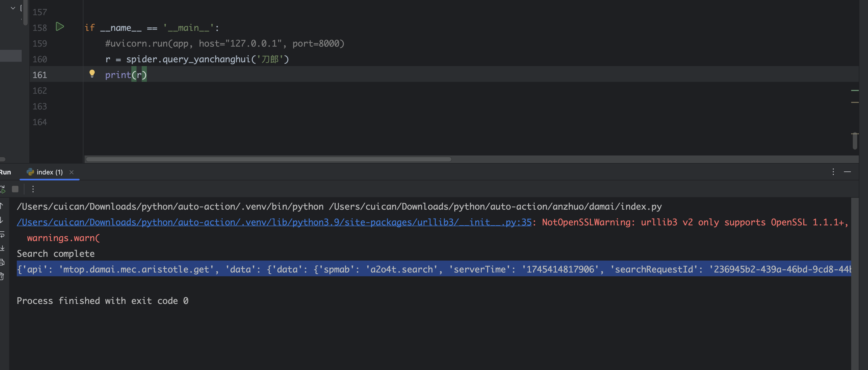868x370 pixels.
Task: Toggle scroll to end of console
Action: (x=2, y=248)
